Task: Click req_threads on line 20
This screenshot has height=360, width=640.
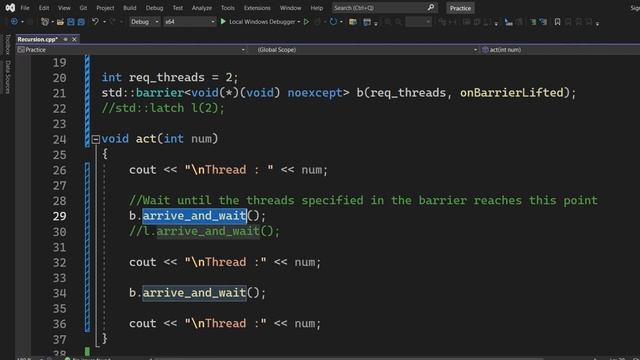Action: [167, 77]
